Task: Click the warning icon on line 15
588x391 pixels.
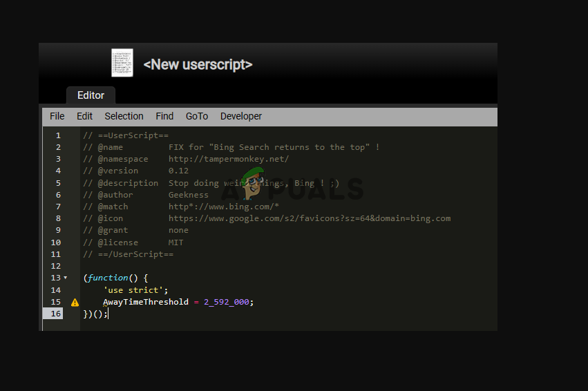Action: (x=75, y=302)
